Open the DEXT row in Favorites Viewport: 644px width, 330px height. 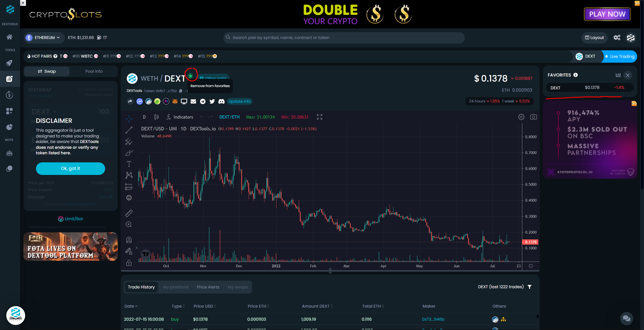(590, 88)
